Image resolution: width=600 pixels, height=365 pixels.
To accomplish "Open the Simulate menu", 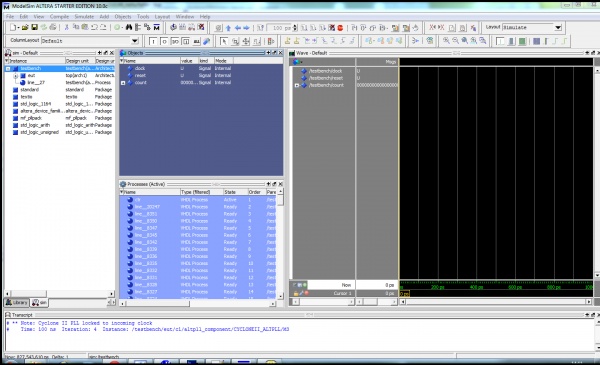I will tap(84, 17).
